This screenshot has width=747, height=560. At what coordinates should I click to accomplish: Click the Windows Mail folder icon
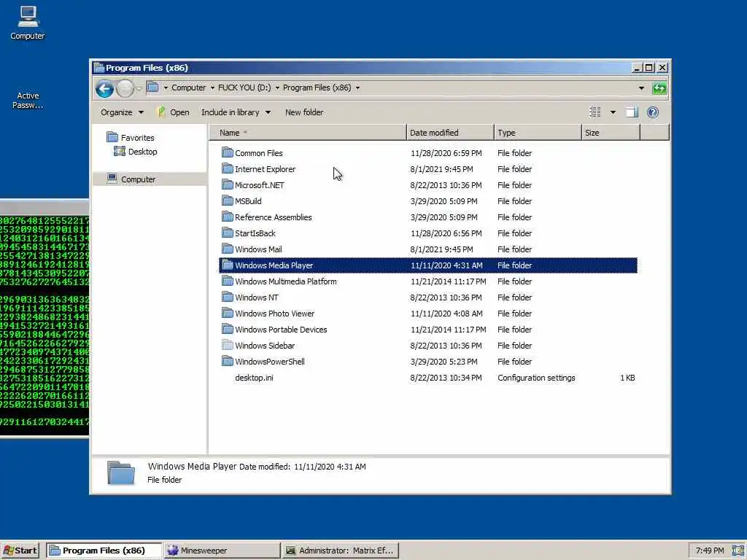pos(228,249)
